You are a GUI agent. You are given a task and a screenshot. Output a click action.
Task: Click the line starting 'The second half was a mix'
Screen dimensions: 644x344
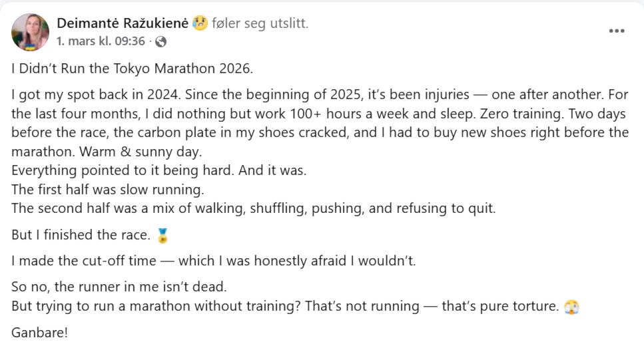click(253, 208)
